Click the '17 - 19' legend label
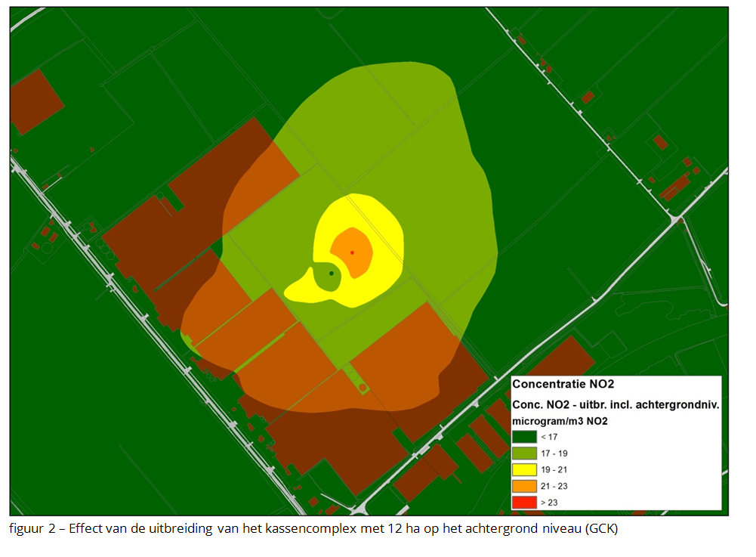This screenshot has width=756, height=557. pos(554,453)
